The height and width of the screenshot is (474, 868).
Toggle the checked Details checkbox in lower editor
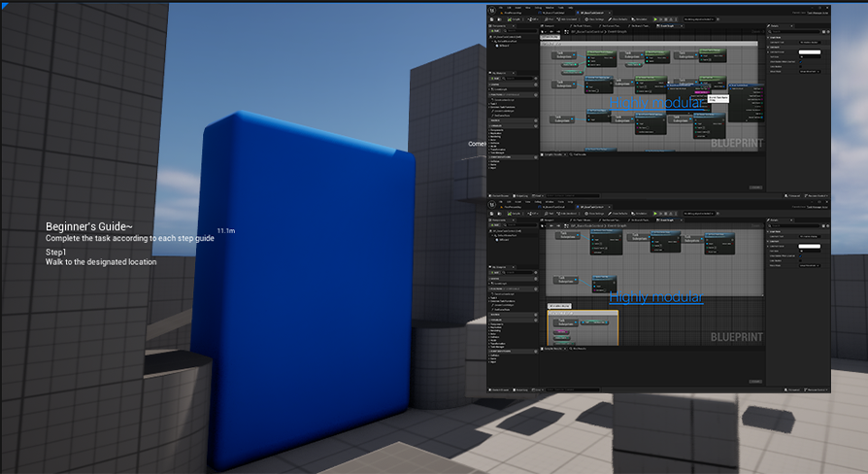click(x=800, y=255)
